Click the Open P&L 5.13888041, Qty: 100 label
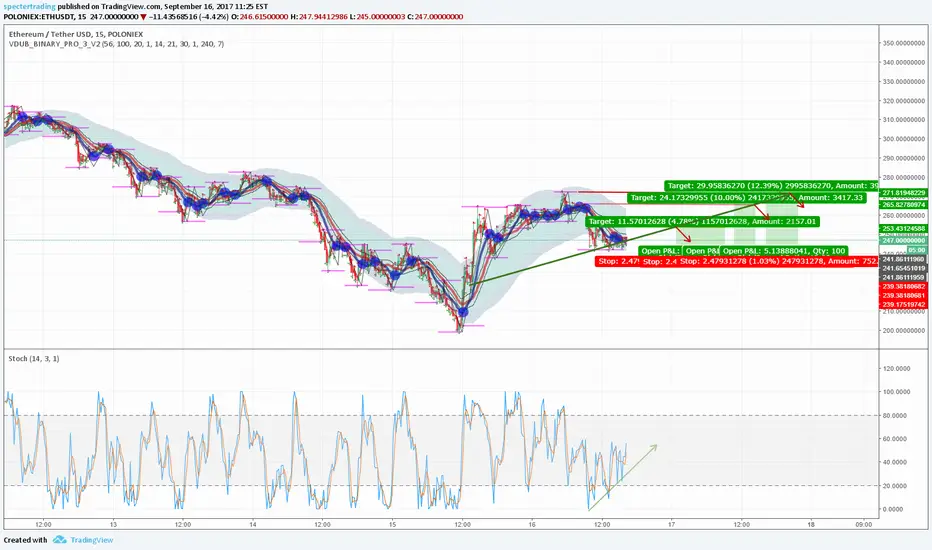This screenshot has width=932, height=550. click(x=784, y=251)
